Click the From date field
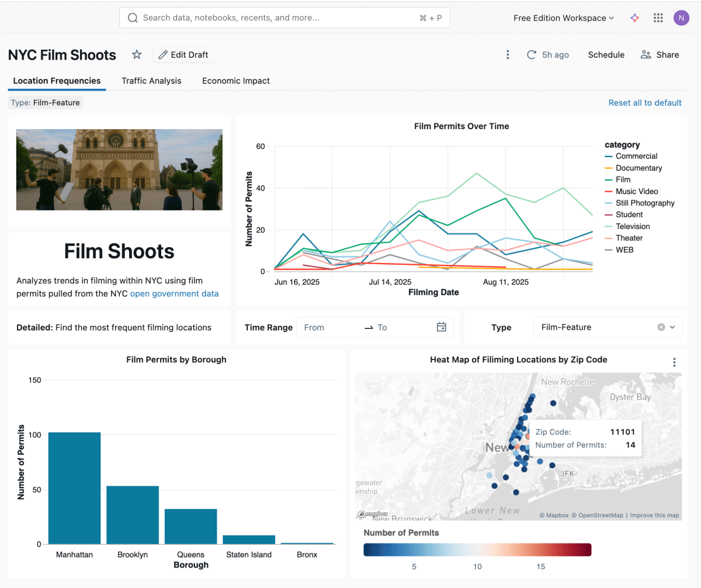The image size is (701, 588). pos(330,327)
